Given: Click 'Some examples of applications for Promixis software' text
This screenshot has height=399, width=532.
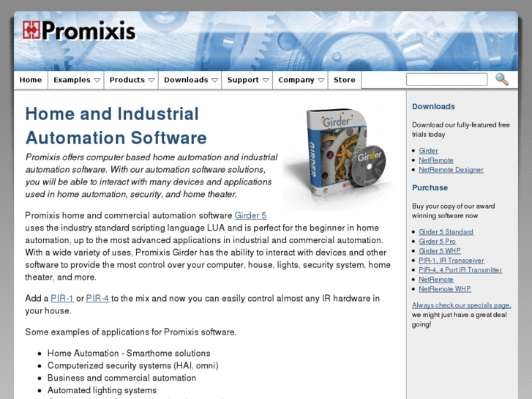Looking at the screenshot, I should click(x=131, y=332).
